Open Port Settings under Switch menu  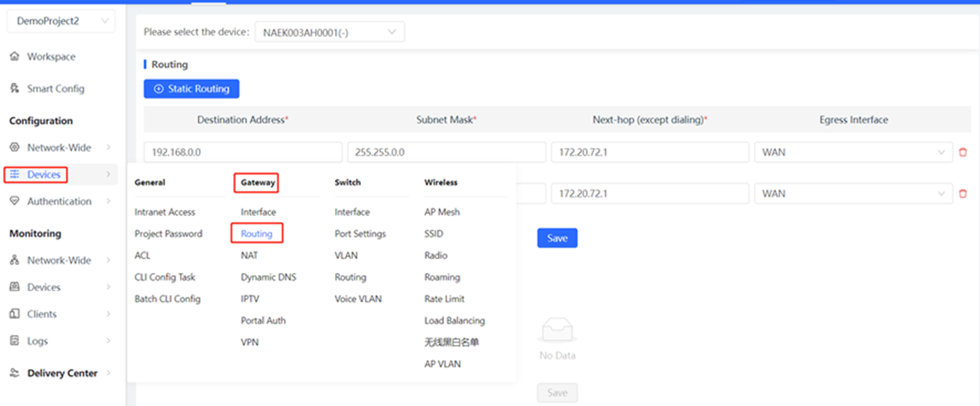coord(360,234)
